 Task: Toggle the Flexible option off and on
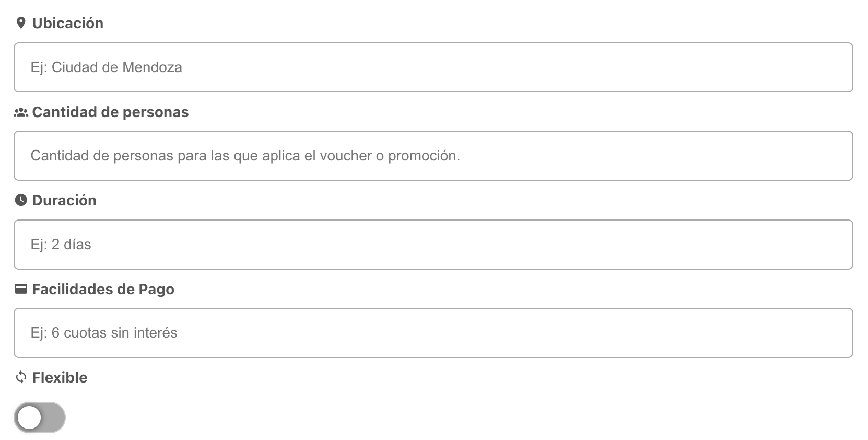point(39,417)
